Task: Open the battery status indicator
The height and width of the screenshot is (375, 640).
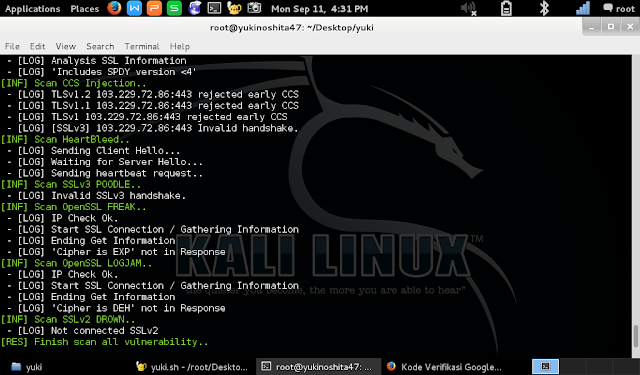Action: click(506, 8)
